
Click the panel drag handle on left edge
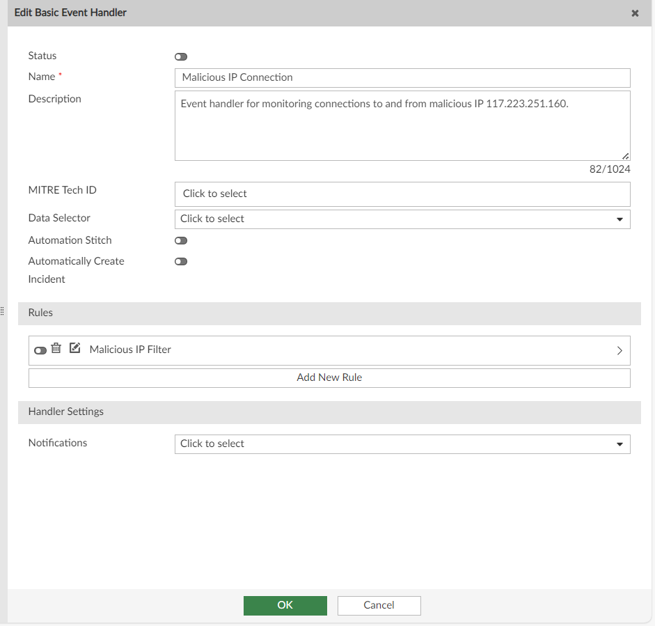click(3, 311)
